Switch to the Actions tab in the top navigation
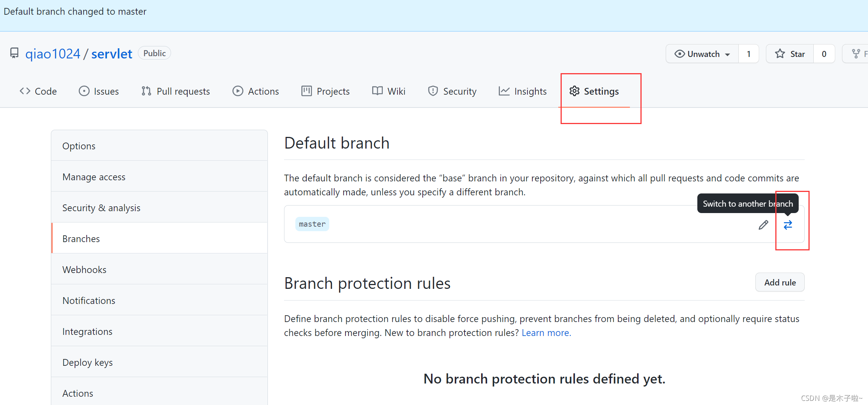 tap(256, 91)
